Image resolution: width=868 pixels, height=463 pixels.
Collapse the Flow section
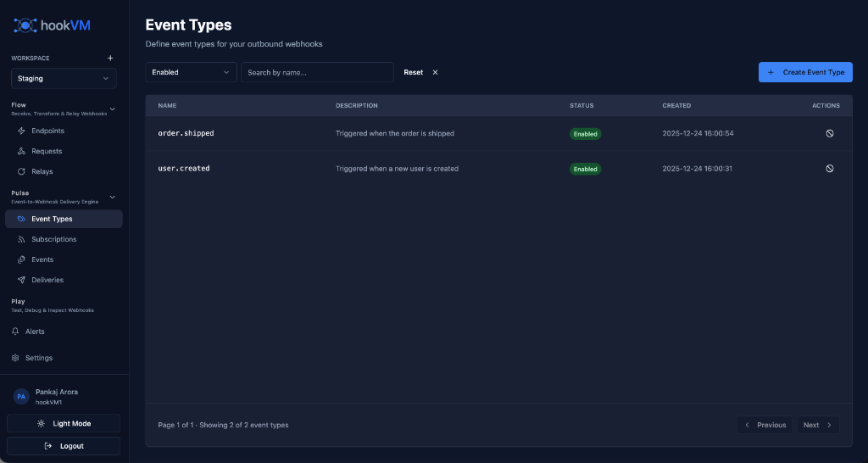113,109
